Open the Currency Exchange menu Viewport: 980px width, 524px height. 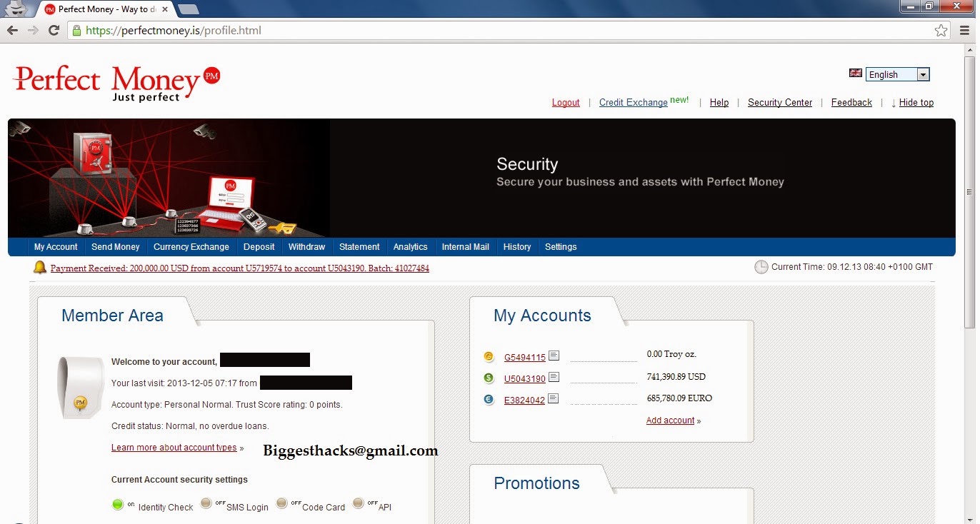click(191, 247)
